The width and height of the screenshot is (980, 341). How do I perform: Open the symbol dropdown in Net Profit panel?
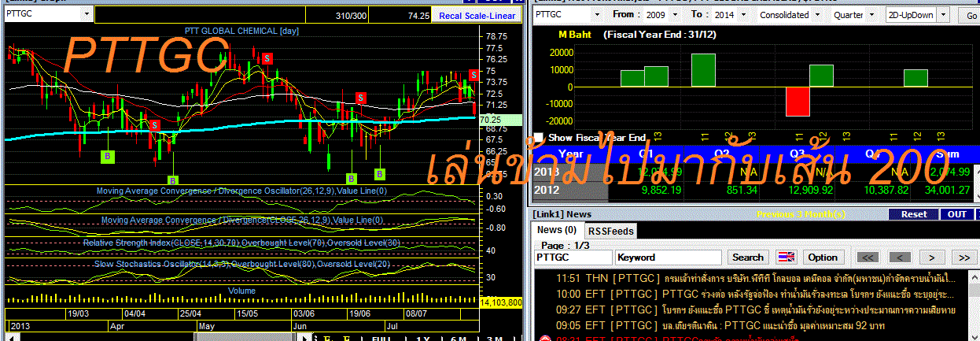point(595,15)
